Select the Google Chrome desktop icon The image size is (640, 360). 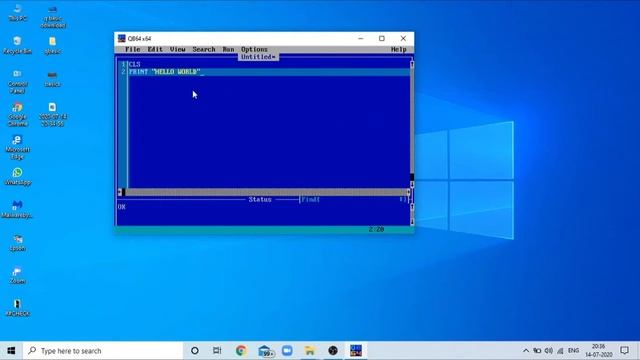pyautogui.click(x=17, y=114)
